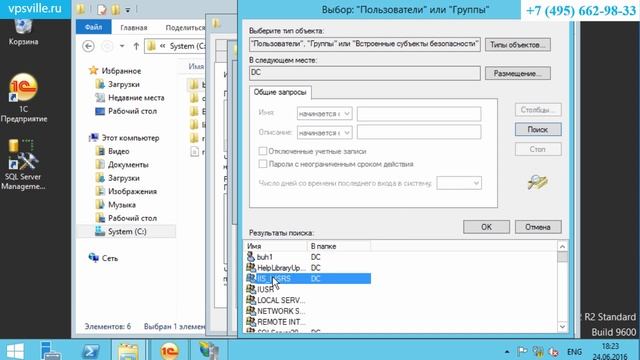Click the Размещение button
The height and width of the screenshot is (360, 640).
518,73
